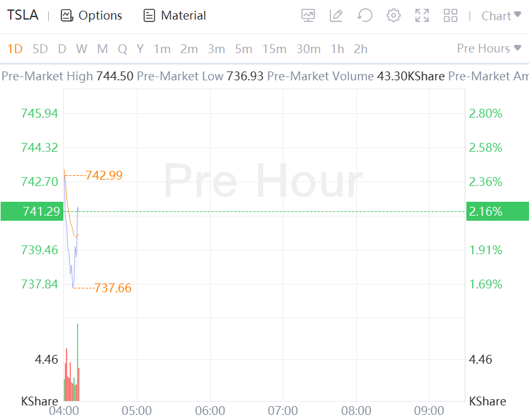The image size is (529, 420).
Task: Click the tallest green volume bar
Action: point(77,362)
